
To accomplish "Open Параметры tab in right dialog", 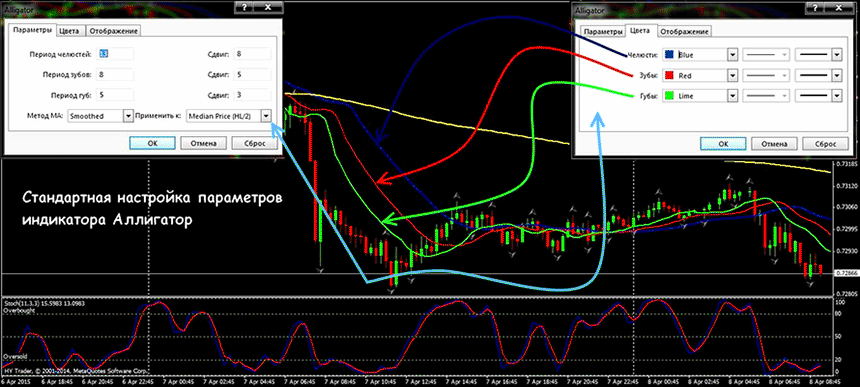I will (603, 32).
